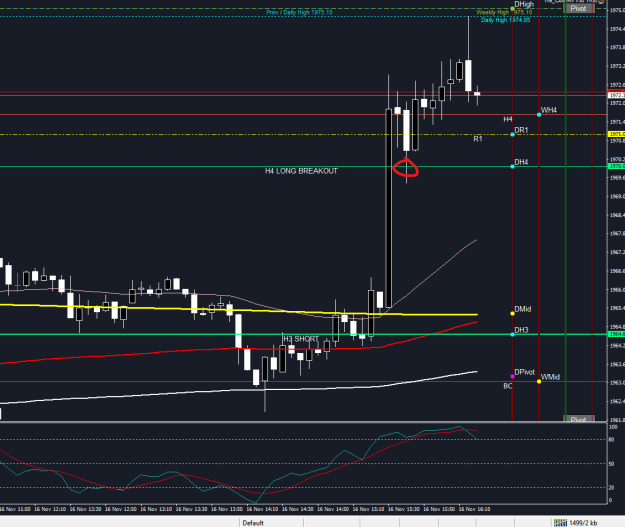Click the 16 Nov 14:10 time label
Viewport: 625px width, 527px height.
pos(262,509)
